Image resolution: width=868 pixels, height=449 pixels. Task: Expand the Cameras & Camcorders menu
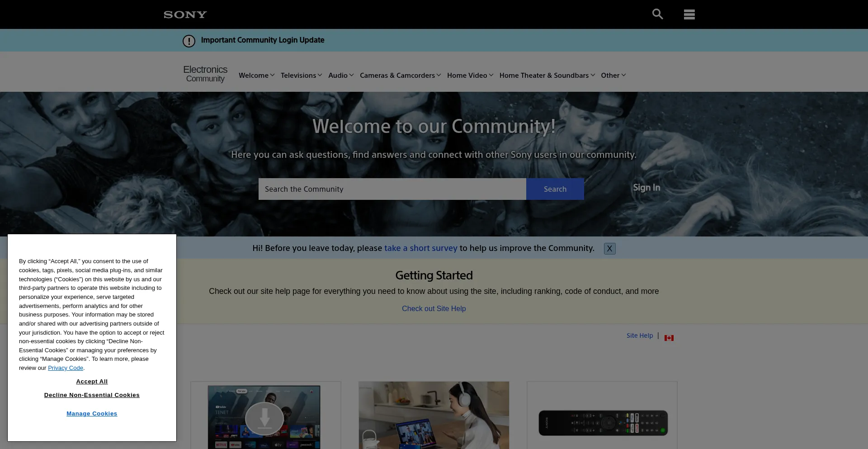pos(400,76)
